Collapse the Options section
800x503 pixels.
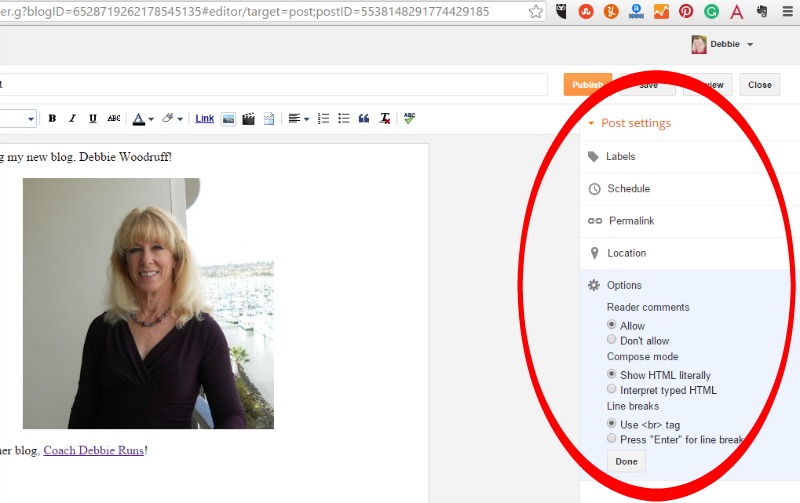[615, 285]
